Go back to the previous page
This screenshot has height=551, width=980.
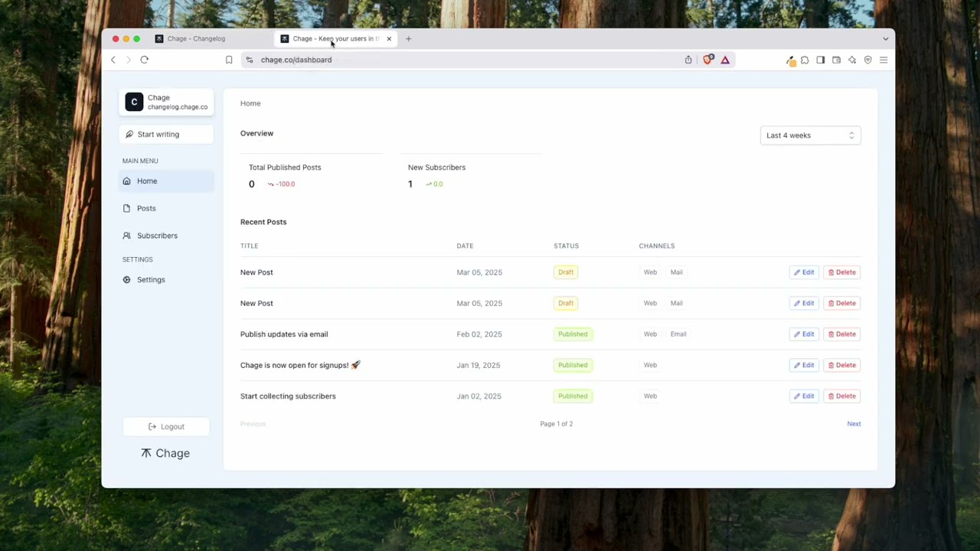pyautogui.click(x=113, y=60)
